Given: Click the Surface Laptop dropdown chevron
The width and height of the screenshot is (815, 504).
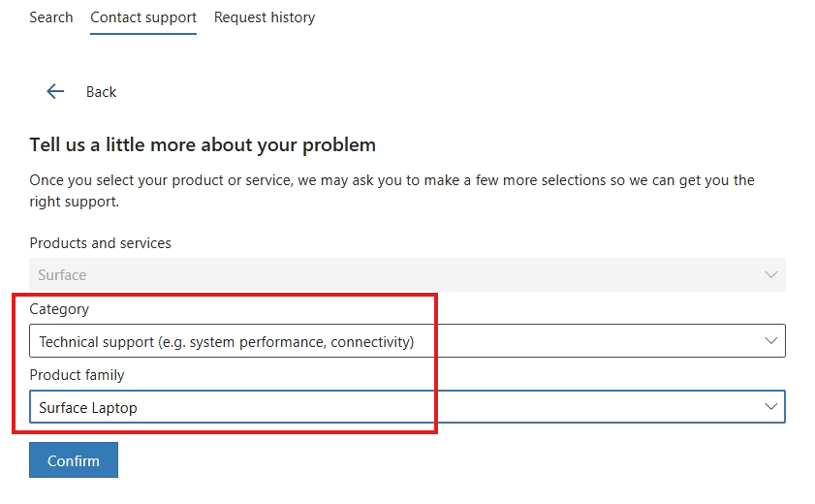Looking at the screenshot, I should pos(770,406).
